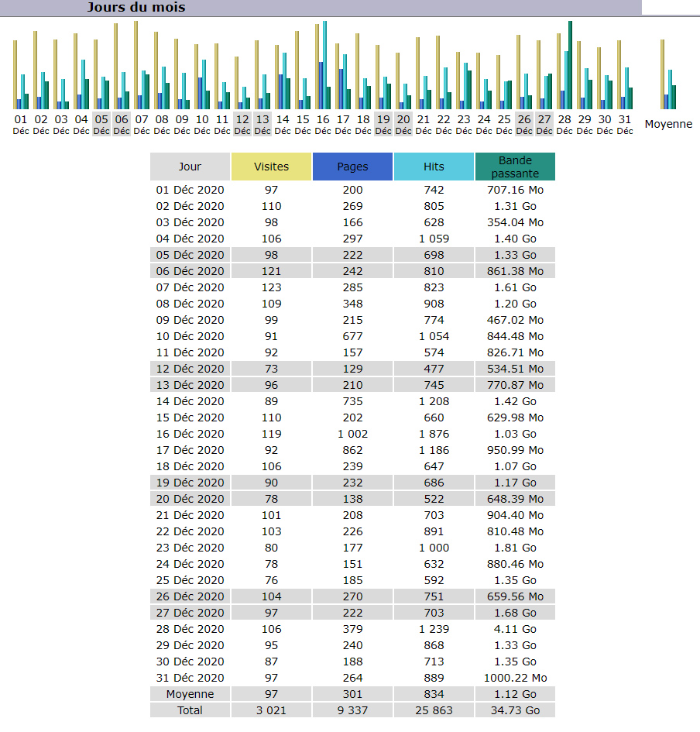Click the 20 Déc chart axis label
700x732 pixels.
pos(403,125)
